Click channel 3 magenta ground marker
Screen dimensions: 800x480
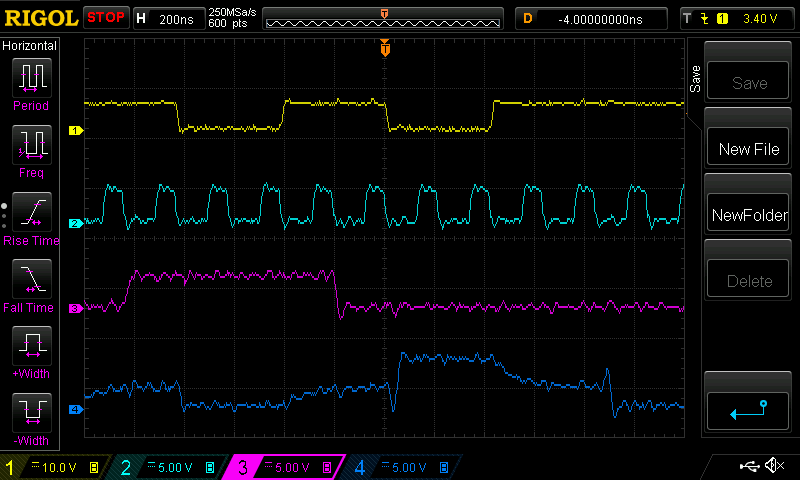(76, 309)
